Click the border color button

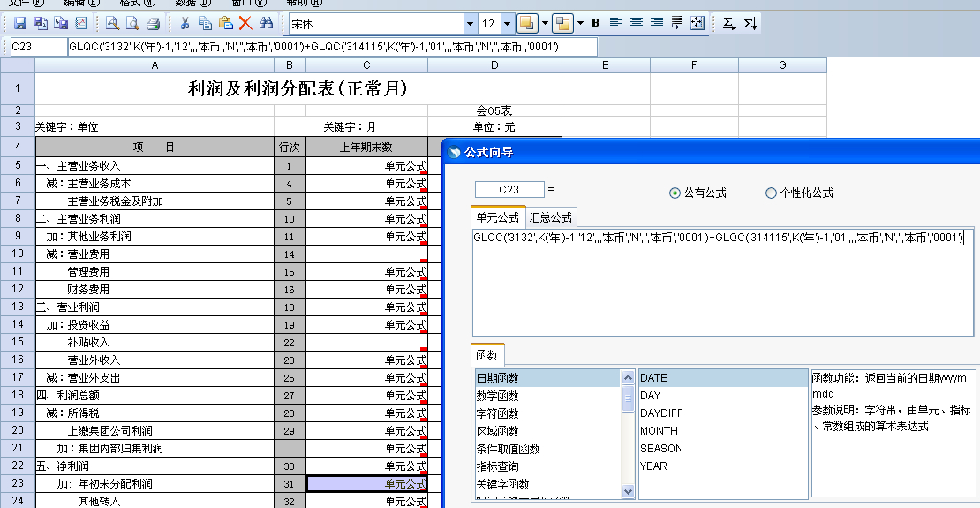[563, 24]
